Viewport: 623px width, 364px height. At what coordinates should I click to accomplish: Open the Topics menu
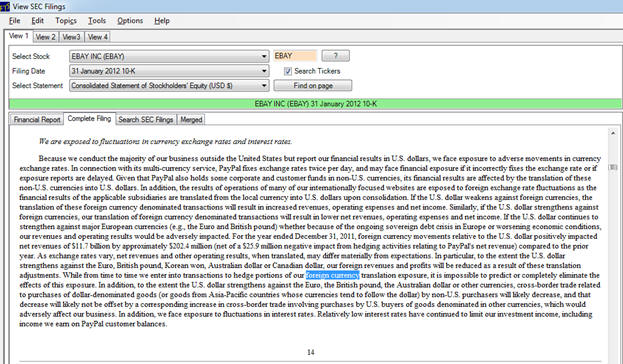pos(66,21)
